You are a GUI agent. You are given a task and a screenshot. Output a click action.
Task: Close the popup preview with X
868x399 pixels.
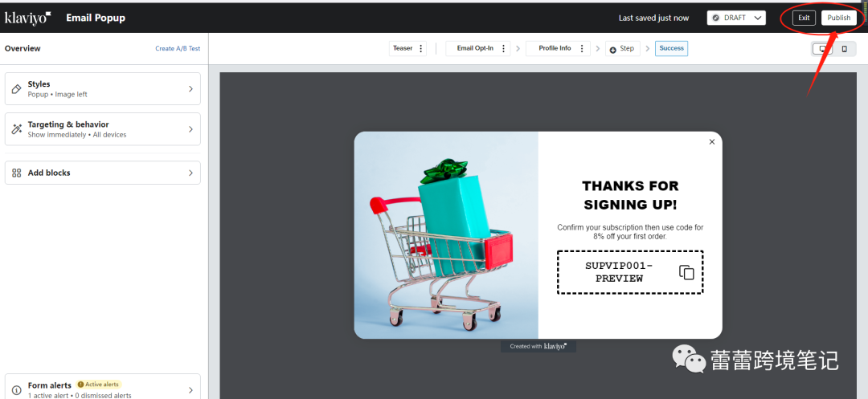pyautogui.click(x=712, y=142)
